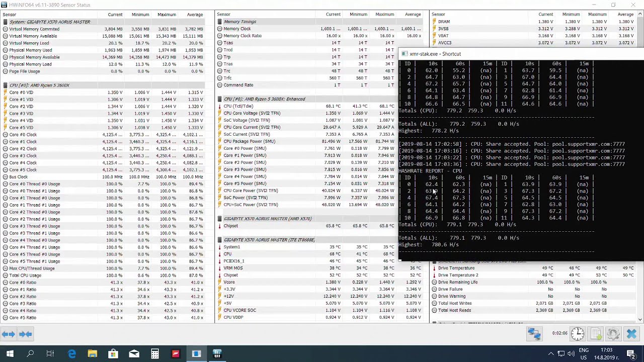Click Maximum column header in right panel
Screen dimensions: 644x362
pyautogui.click(x=597, y=15)
